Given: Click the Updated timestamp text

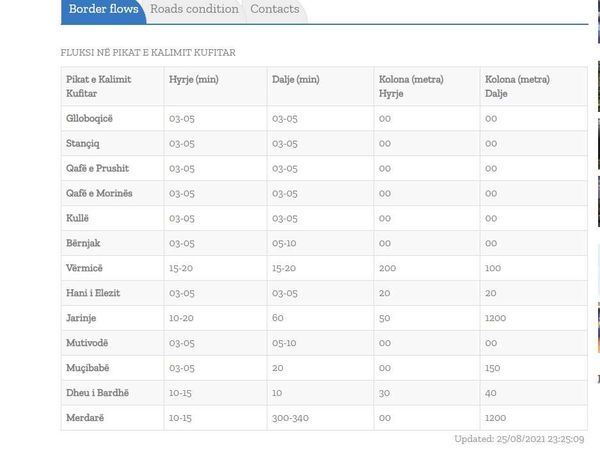Looking at the screenshot, I should pos(519,439).
